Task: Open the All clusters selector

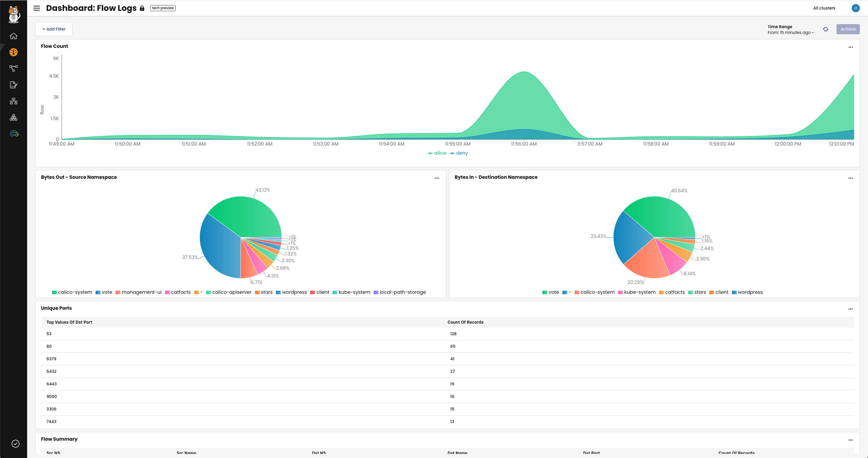Action: coord(824,8)
